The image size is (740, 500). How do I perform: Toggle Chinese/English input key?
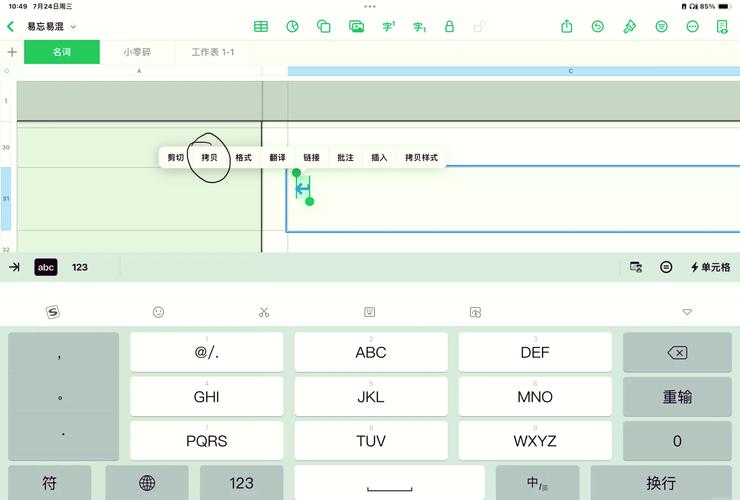click(x=537, y=483)
